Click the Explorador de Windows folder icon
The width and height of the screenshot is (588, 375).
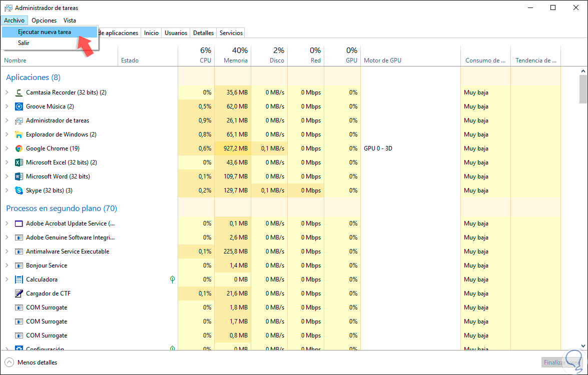coord(19,134)
